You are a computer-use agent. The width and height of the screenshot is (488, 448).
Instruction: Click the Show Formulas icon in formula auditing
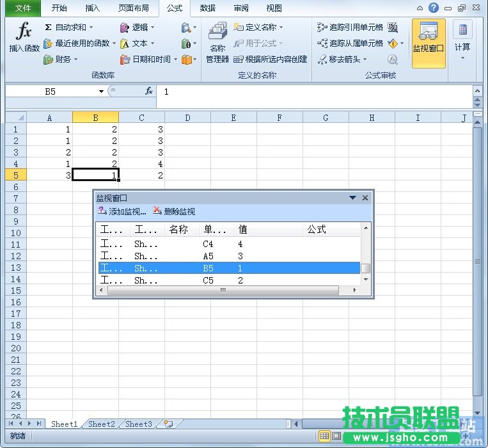[393, 28]
